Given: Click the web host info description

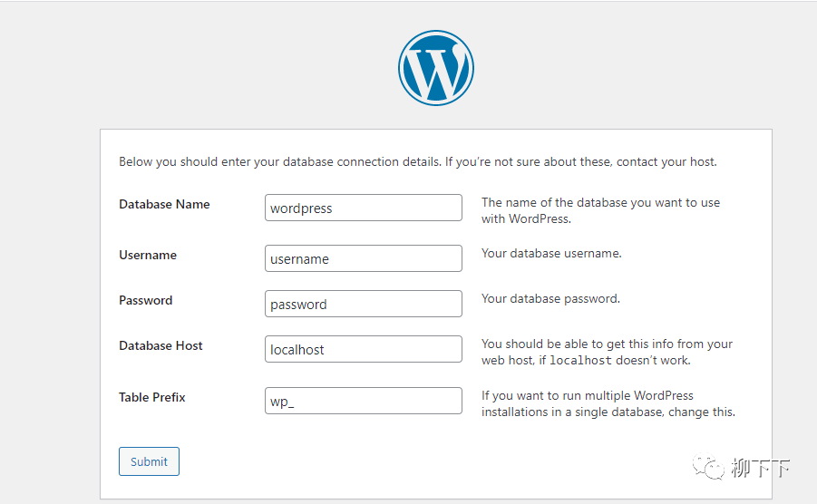Looking at the screenshot, I should point(607,352).
